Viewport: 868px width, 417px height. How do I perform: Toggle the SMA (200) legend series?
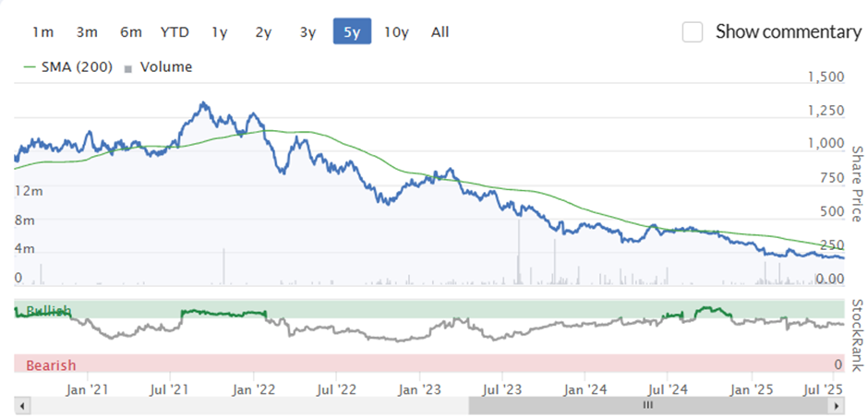pos(67,67)
